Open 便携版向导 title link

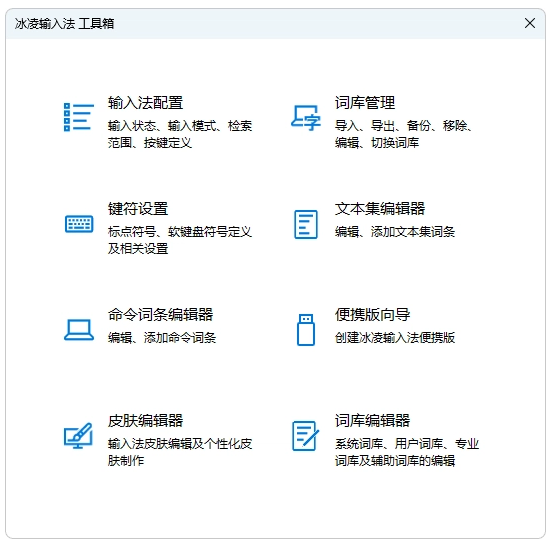372,315
